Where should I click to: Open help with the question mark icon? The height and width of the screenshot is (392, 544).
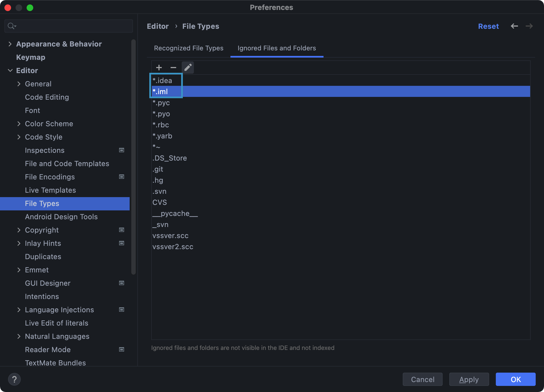tap(14, 379)
